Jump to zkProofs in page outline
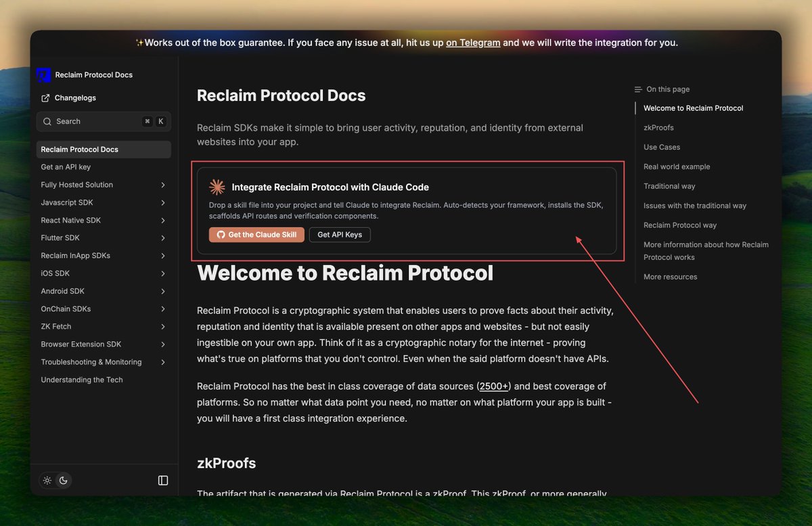 (x=658, y=128)
